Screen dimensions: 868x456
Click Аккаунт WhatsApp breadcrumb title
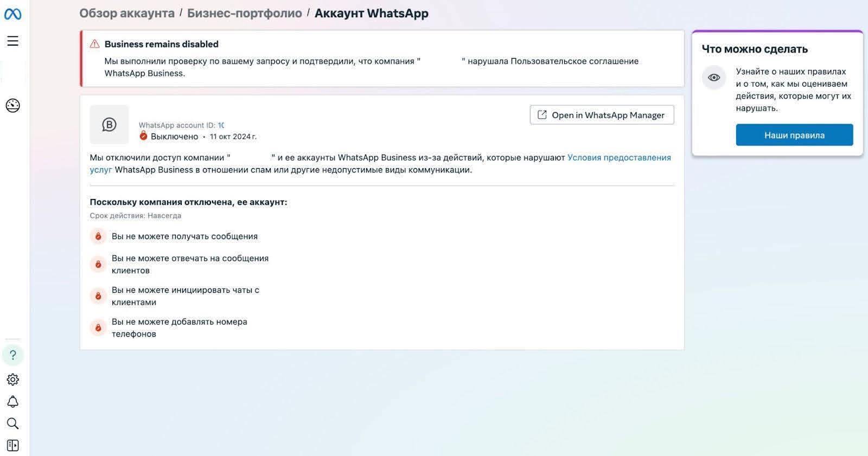pyautogui.click(x=371, y=13)
